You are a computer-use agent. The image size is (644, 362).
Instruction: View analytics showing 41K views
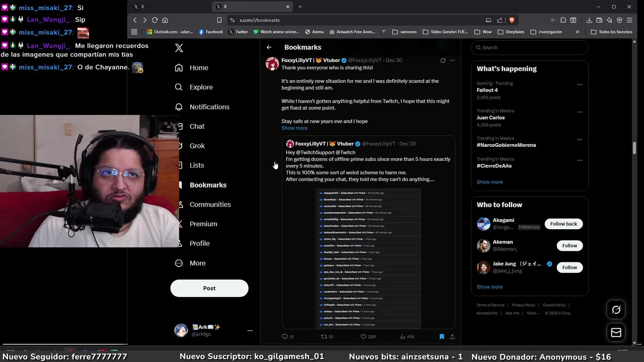pyautogui.click(x=407, y=336)
